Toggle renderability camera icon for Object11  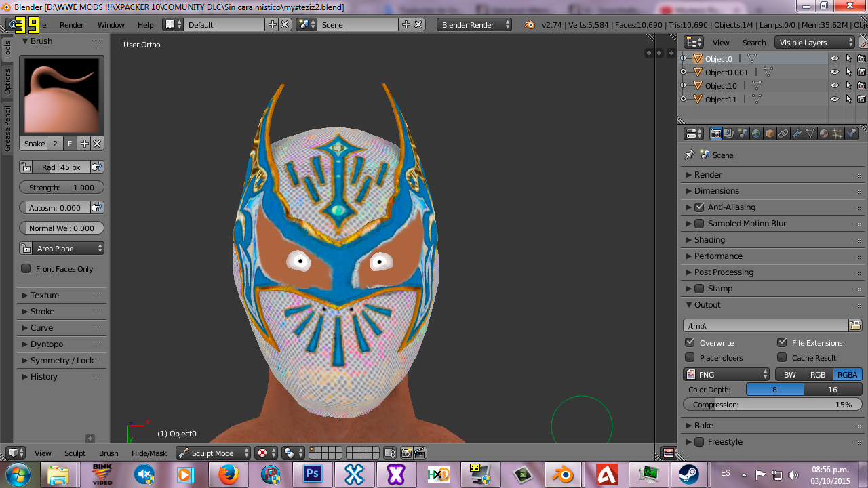tap(861, 99)
